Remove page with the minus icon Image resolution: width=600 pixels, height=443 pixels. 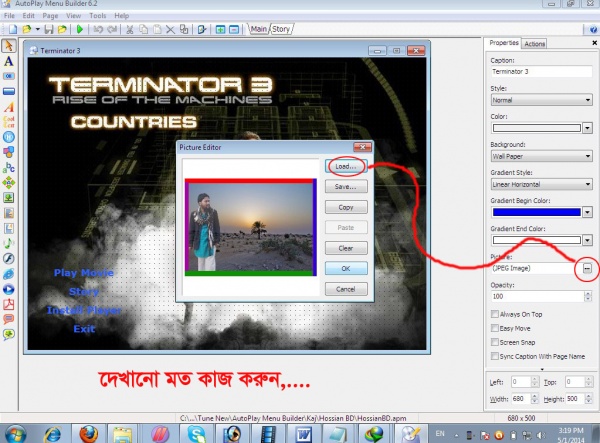click(234, 29)
